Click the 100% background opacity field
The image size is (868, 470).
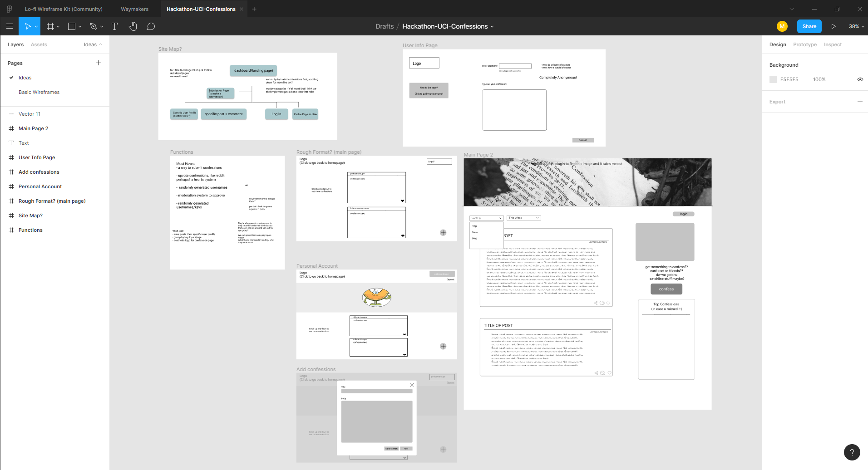[819, 79]
